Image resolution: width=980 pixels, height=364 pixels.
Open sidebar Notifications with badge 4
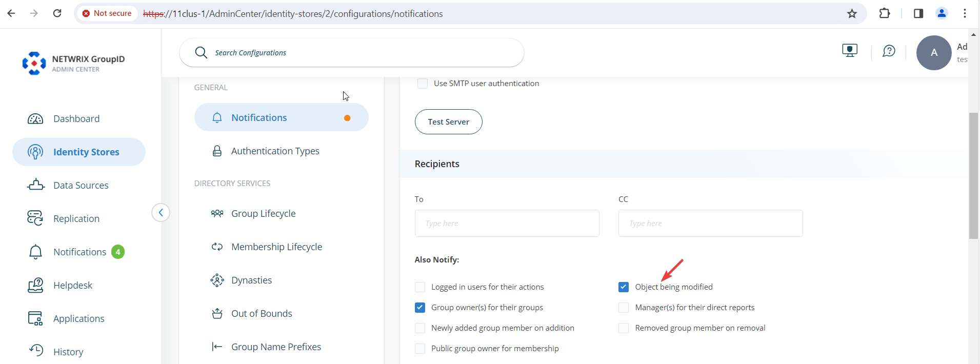(x=79, y=252)
